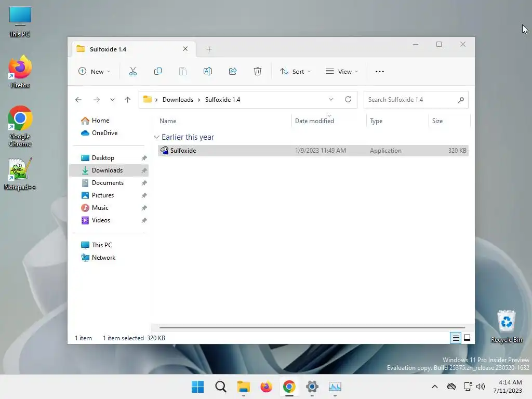Add a new Explorer tab
This screenshot has height=399, width=532.
point(209,49)
